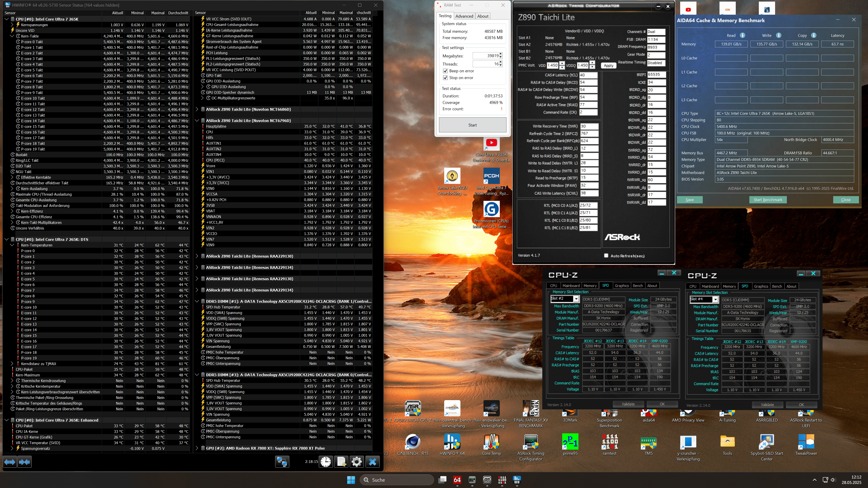Switch to Advanced tab in RAM Test
This screenshot has height=488, width=868.
tap(464, 16)
